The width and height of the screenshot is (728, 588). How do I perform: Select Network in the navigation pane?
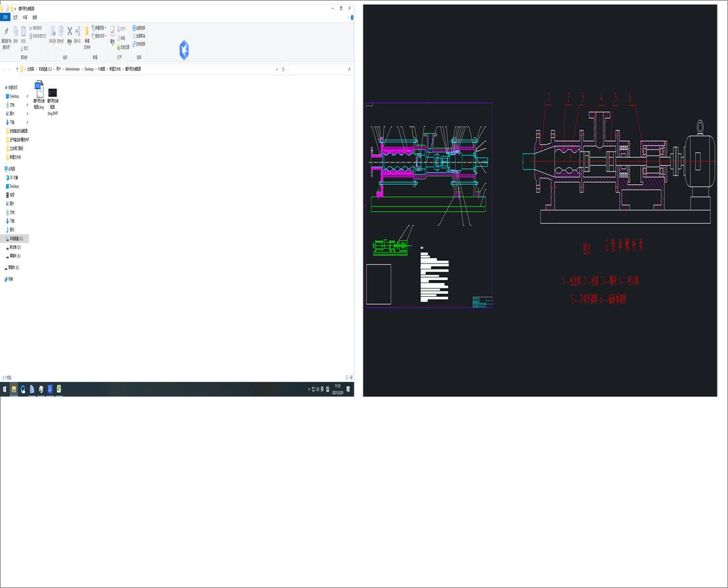click(9, 279)
